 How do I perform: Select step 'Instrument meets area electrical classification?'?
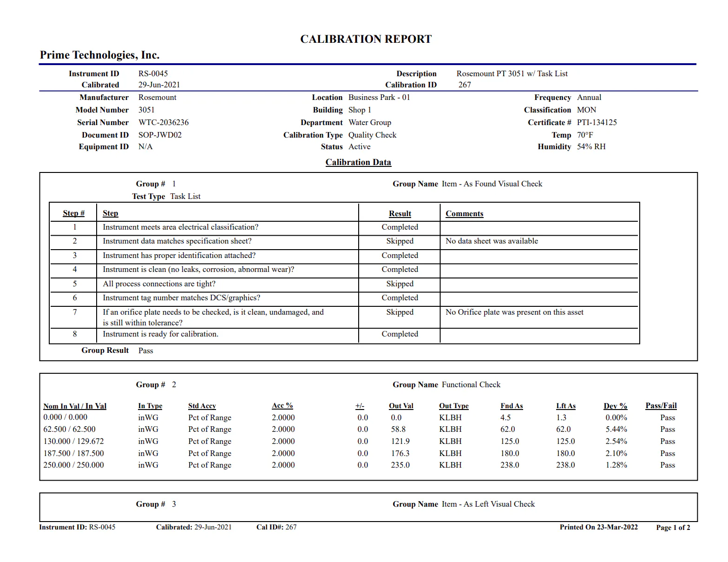181,227
